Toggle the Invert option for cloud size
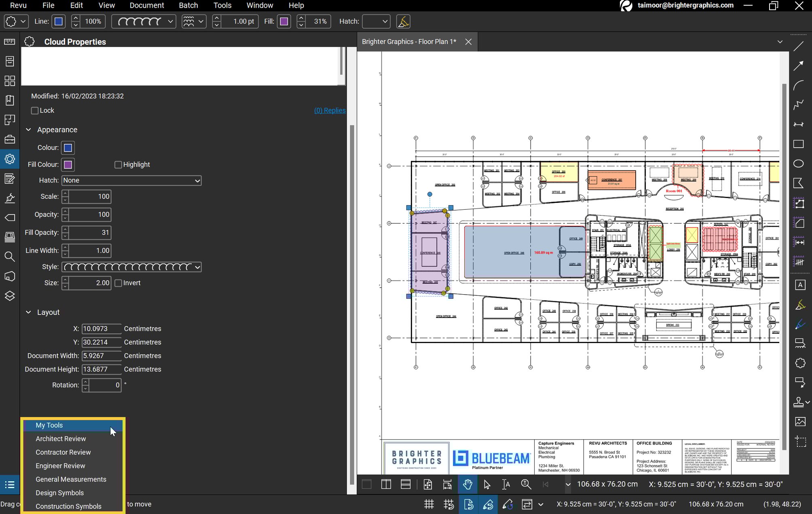The width and height of the screenshot is (812, 514). (118, 283)
